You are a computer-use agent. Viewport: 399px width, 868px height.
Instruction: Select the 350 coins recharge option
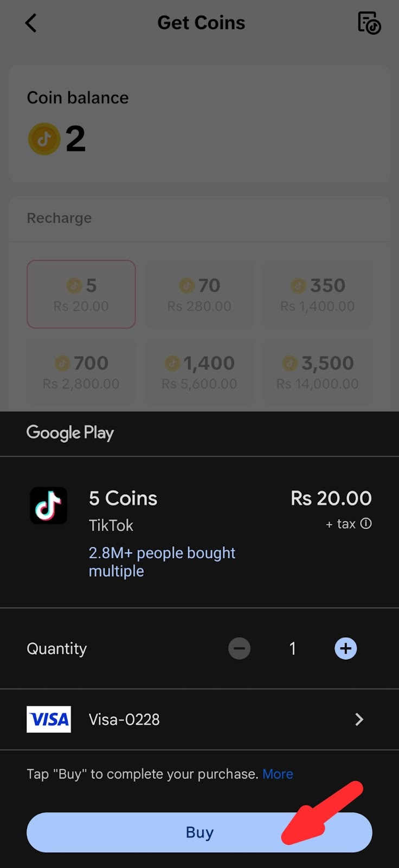pyautogui.click(x=318, y=295)
